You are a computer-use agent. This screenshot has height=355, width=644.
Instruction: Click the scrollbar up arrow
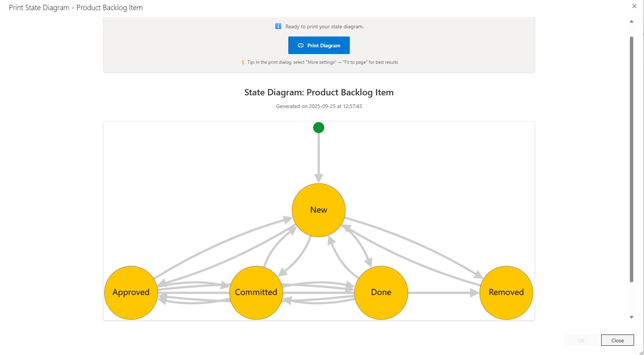[x=631, y=22]
